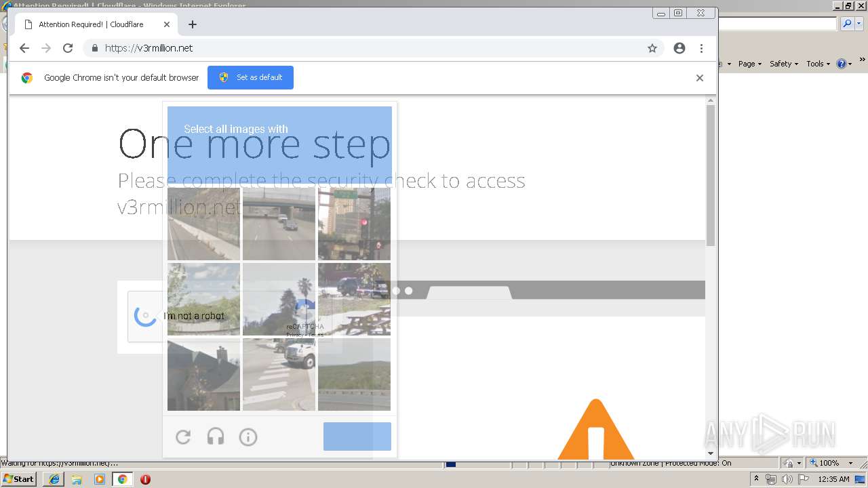Viewport: 868px width, 488px height.
Task: Open volume speaker tray icon
Action: pyautogui.click(x=787, y=479)
